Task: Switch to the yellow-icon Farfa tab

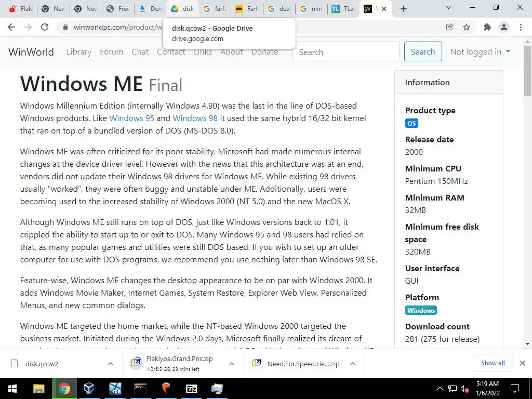Action: tap(247, 9)
